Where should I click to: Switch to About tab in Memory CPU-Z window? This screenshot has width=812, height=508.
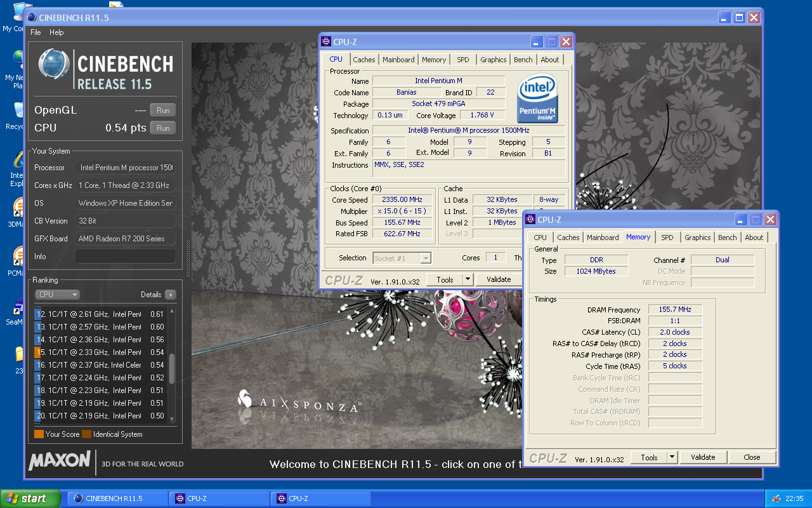(x=754, y=237)
